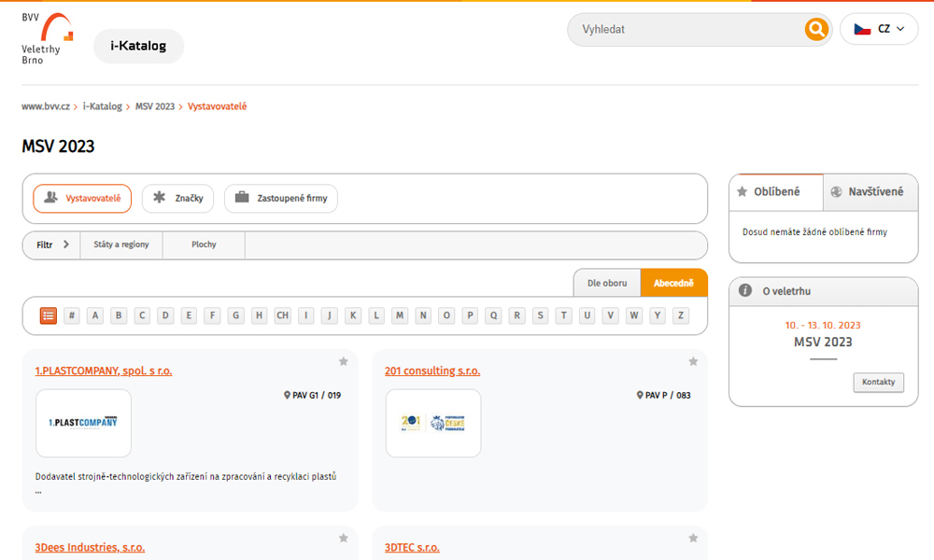Select the Abecedně sorting tab
The height and width of the screenshot is (560, 934).
point(673,283)
